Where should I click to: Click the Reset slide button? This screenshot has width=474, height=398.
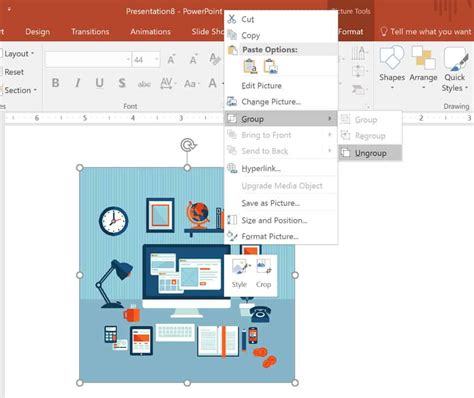point(13,72)
